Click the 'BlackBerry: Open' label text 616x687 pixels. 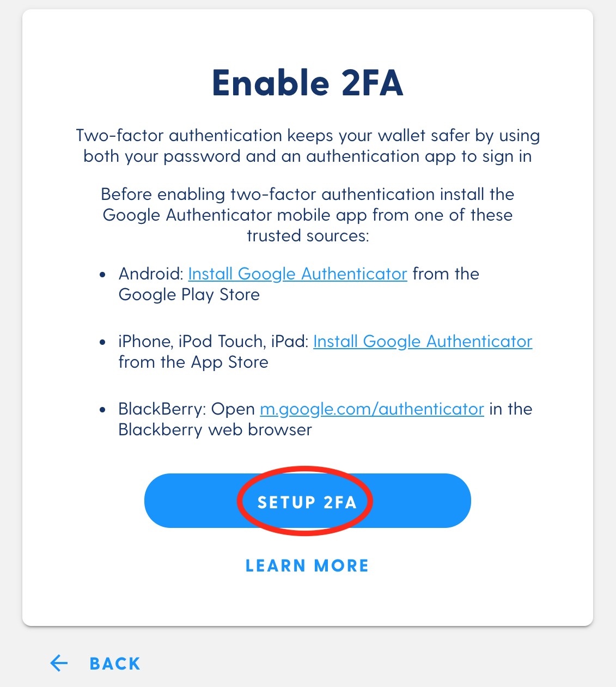187,409
